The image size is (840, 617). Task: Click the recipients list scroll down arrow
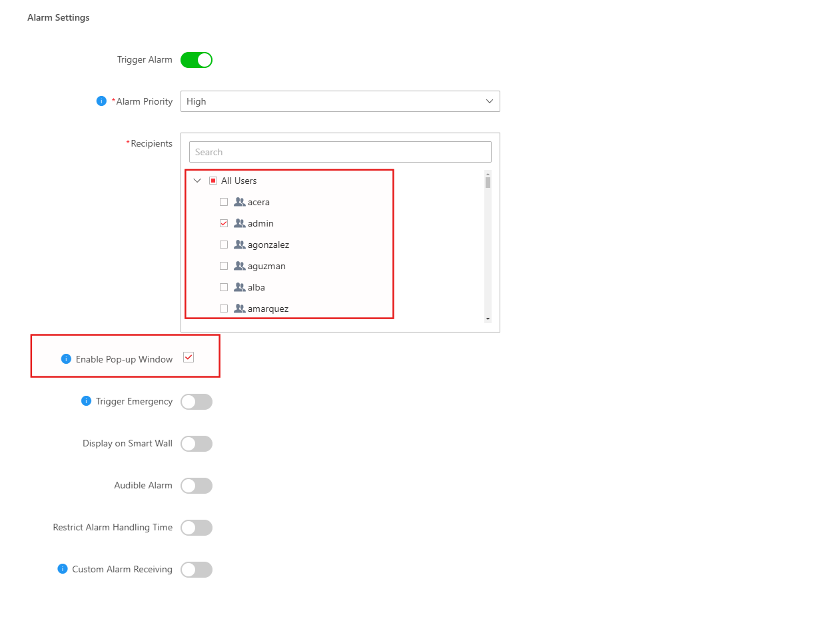click(488, 319)
